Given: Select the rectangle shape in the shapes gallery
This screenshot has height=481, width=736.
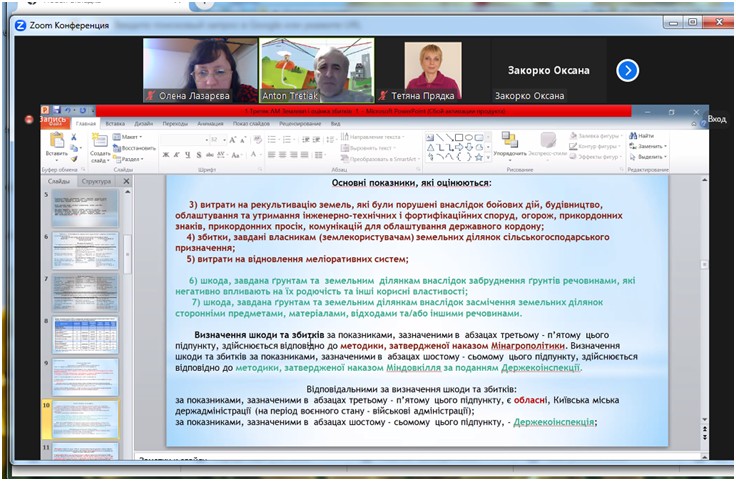Looking at the screenshot, I should [x=459, y=137].
